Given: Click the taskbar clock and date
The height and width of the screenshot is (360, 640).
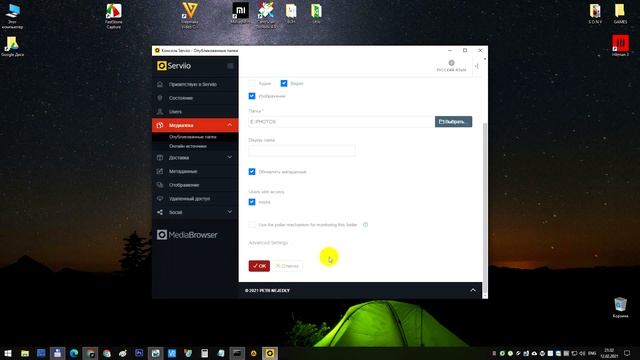Looking at the screenshot, I should [x=609, y=353].
